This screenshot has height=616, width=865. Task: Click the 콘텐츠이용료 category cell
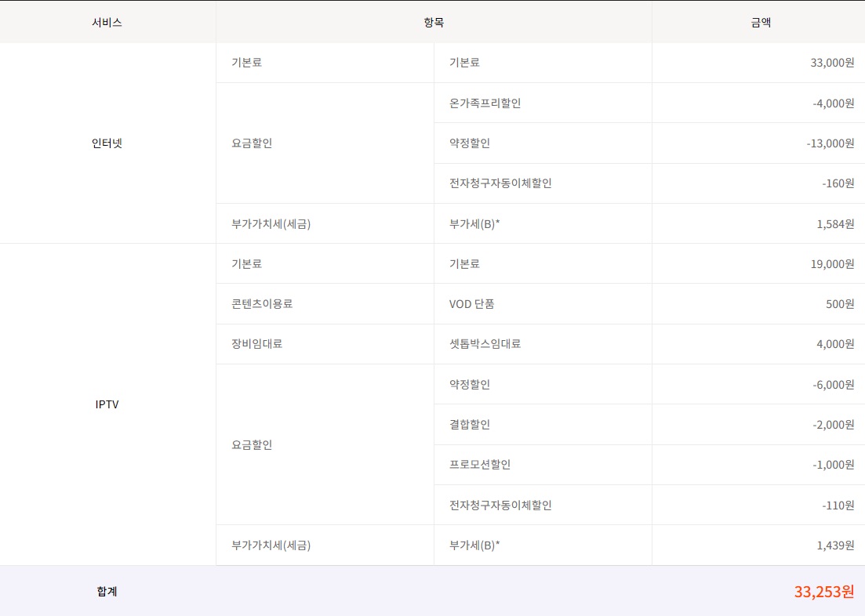(x=262, y=304)
